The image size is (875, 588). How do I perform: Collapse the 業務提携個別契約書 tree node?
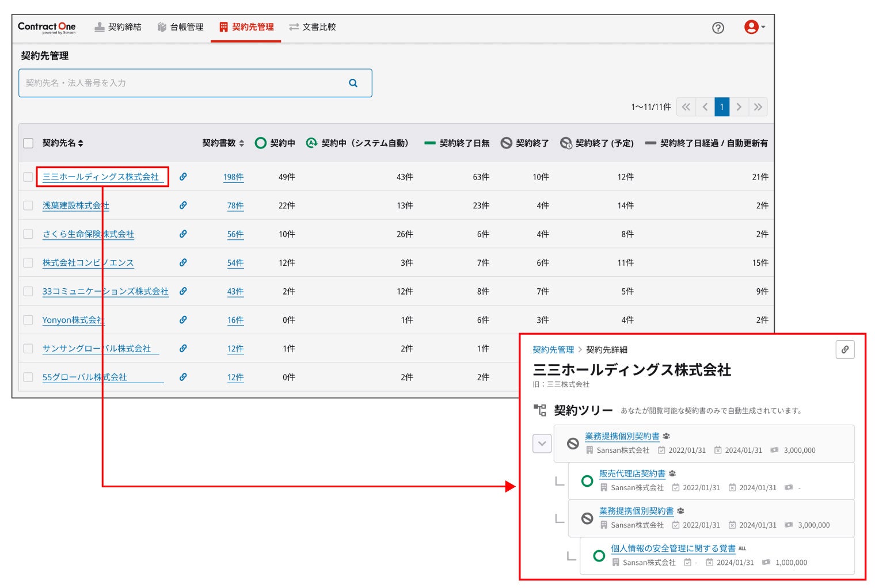(542, 444)
